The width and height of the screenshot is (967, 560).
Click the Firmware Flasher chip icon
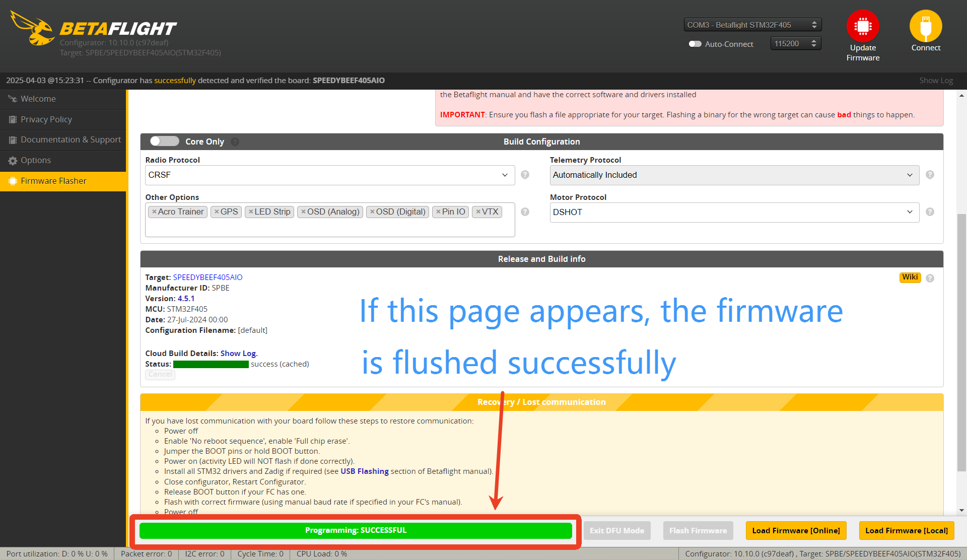[x=13, y=181]
